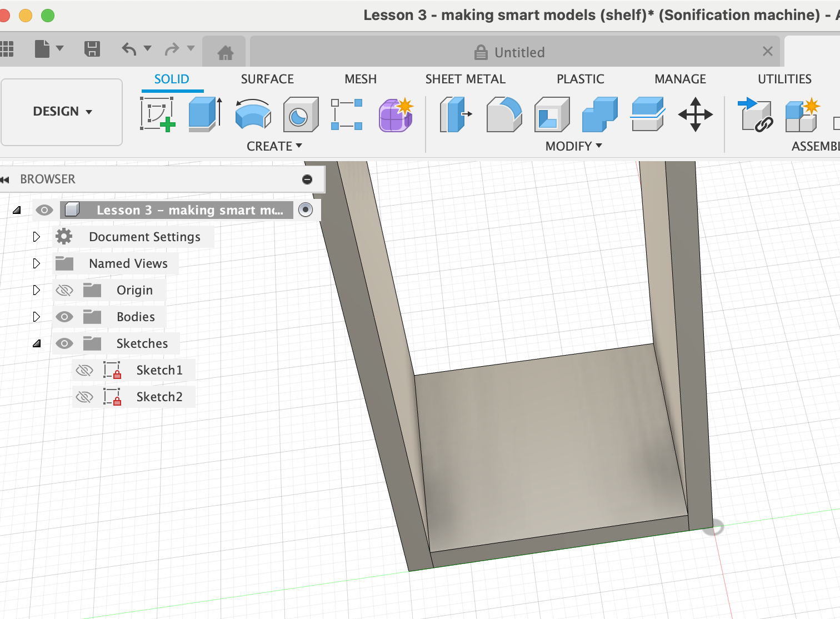Screen dimensions: 840x619
Task: Activate the root component radio button
Action: tap(306, 210)
